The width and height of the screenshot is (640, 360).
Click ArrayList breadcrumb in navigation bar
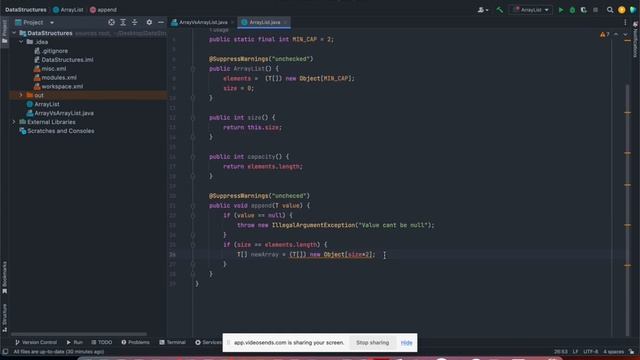(x=68, y=10)
